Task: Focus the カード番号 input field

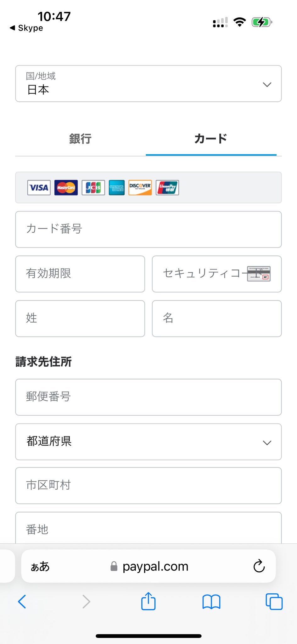Action: coord(148,229)
